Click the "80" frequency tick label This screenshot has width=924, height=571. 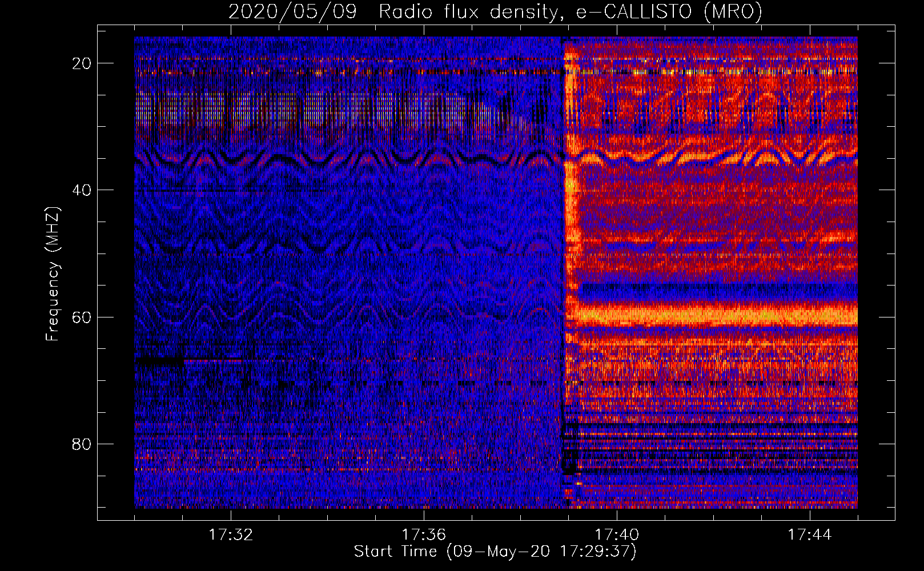[82, 444]
